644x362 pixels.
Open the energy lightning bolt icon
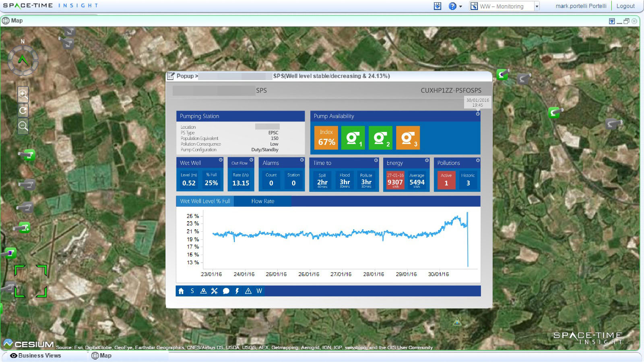[237, 291]
